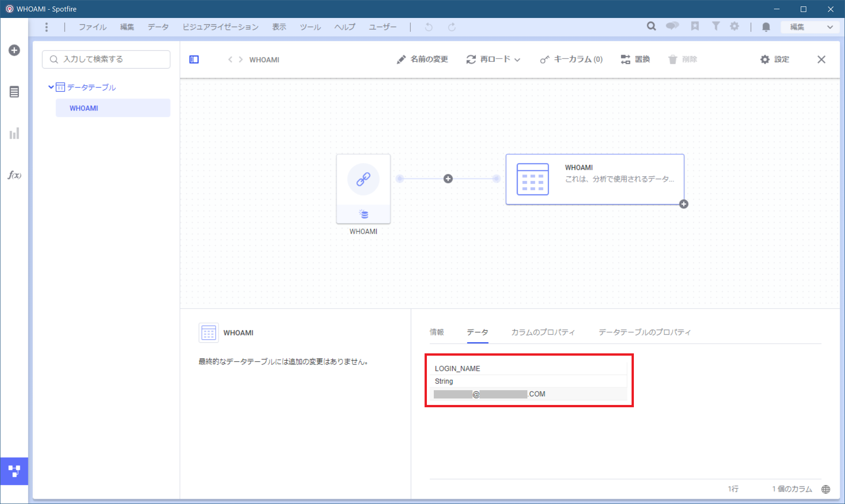Open the notifications bell icon
The image size is (845, 504).
[x=766, y=27]
